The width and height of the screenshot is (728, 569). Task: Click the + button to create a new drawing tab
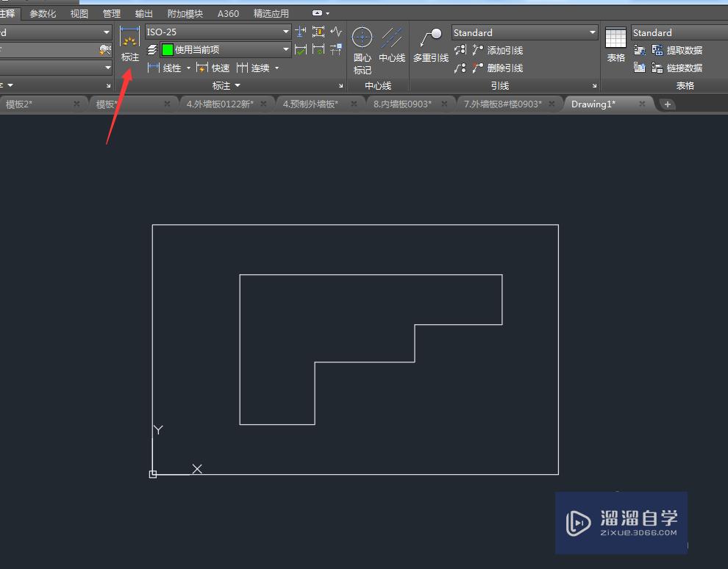pyautogui.click(x=668, y=104)
